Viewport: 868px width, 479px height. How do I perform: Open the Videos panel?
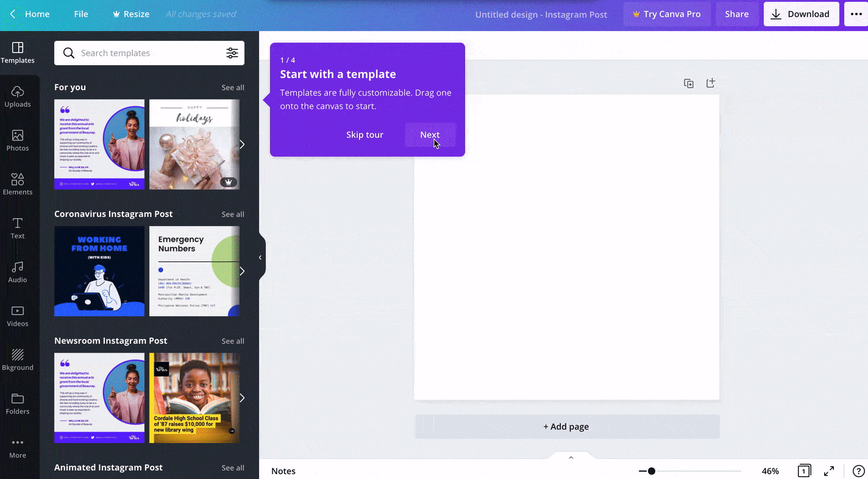click(x=18, y=315)
